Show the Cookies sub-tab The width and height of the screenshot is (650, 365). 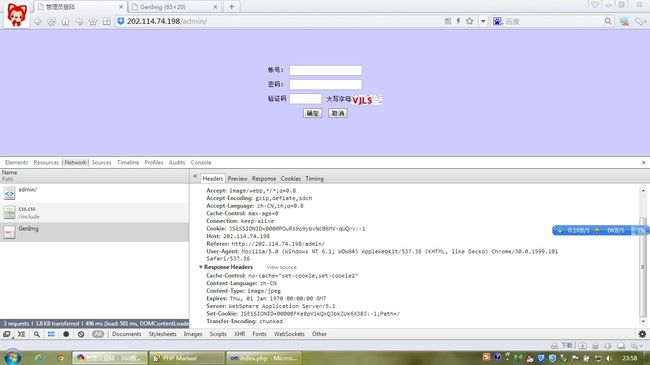291,178
